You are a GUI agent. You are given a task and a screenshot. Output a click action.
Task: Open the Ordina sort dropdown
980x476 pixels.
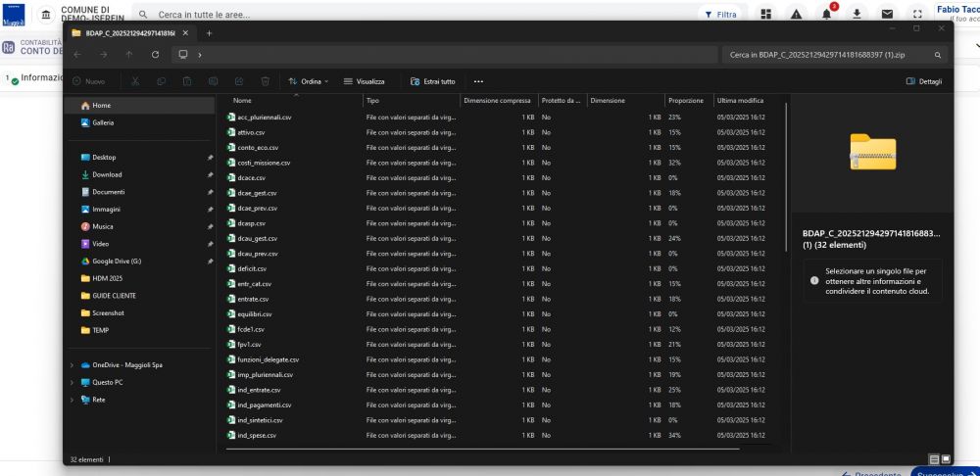[308, 81]
